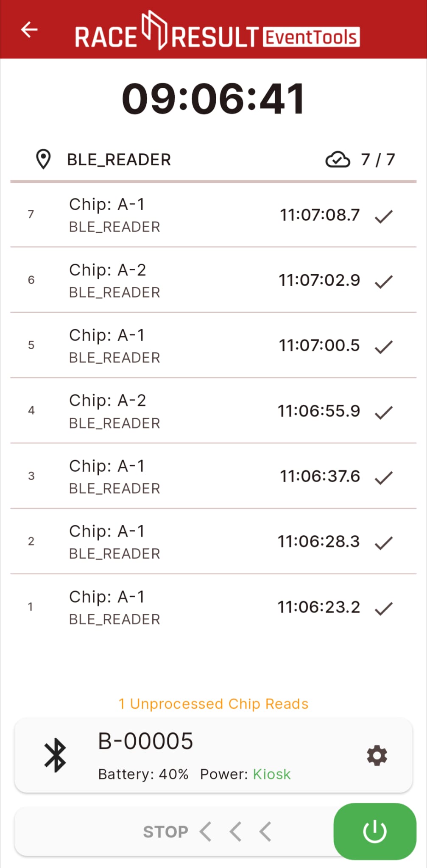Tap checkmark for read number 7
Image resolution: width=427 pixels, height=868 pixels.
[x=384, y=216]
